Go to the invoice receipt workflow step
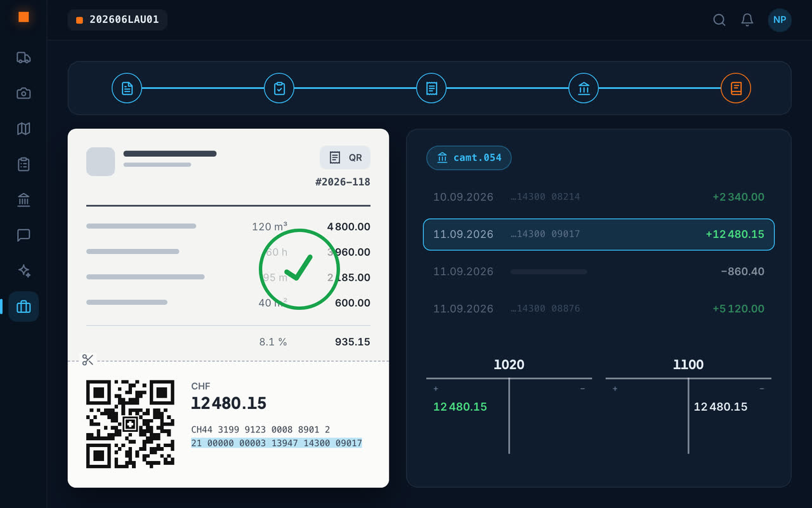Viewport: 812px width, 508px height. tap(431, 88)
